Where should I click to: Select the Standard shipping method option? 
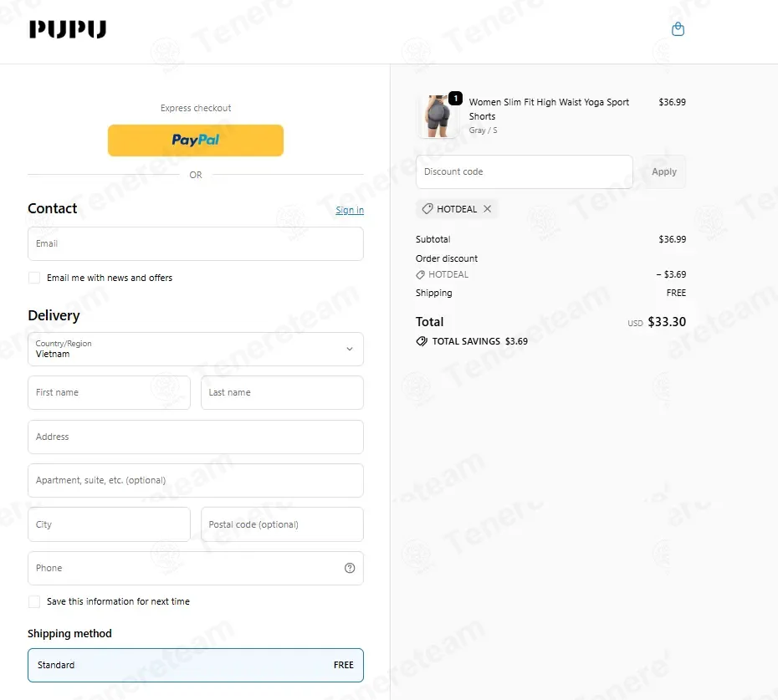tap(196, 665)
